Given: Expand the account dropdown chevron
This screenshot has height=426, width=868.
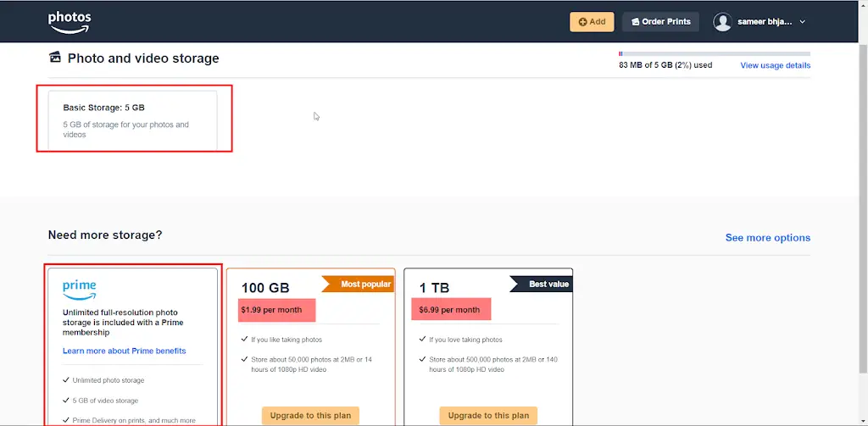Looking at the screenshot, I should pos(803,22).
